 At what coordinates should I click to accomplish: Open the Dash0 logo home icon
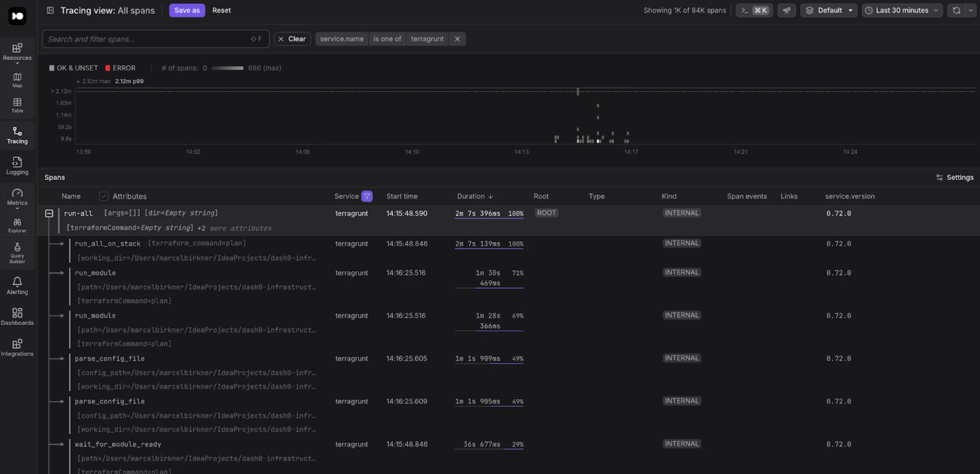[x=17, y=16]
